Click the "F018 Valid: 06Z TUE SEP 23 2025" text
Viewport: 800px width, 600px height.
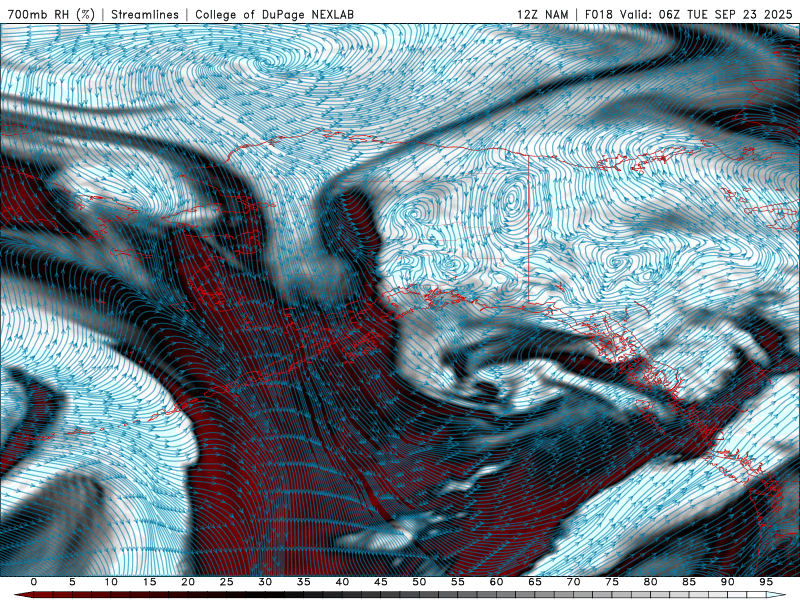688,14
